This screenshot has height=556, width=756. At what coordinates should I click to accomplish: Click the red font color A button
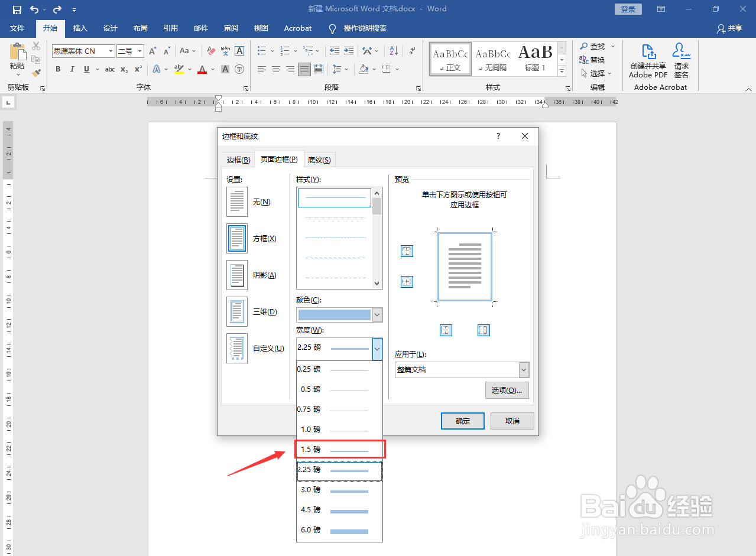tap(202, 69)
